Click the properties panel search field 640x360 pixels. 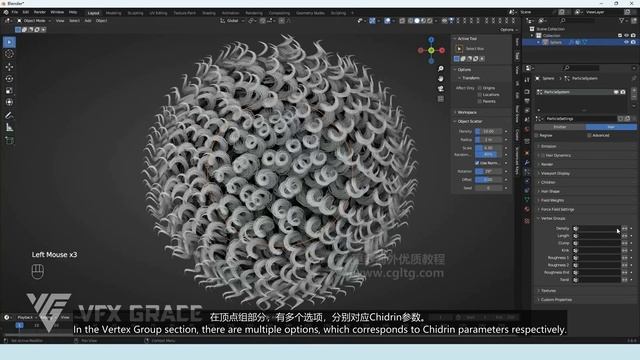580,68
